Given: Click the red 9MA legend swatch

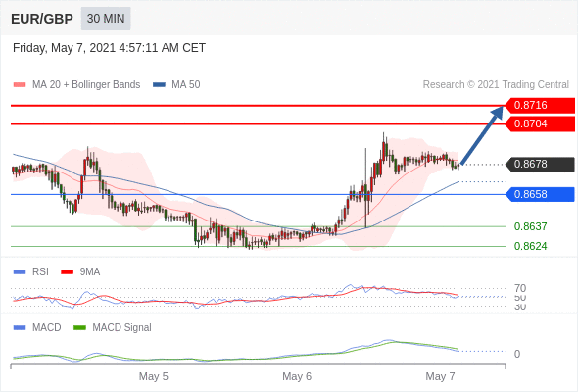Looking at the screenshot, I should [x=67, y=272].
